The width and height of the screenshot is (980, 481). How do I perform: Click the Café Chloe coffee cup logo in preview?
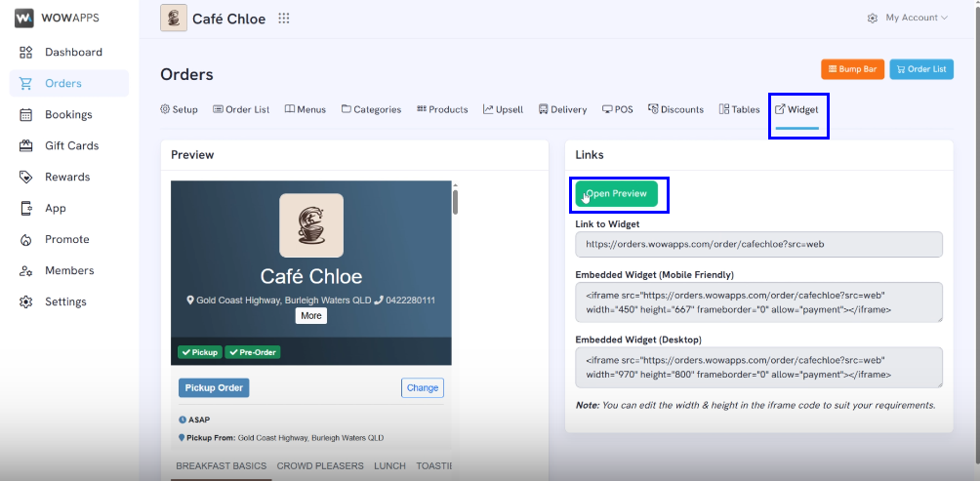[x=311, y=225]
